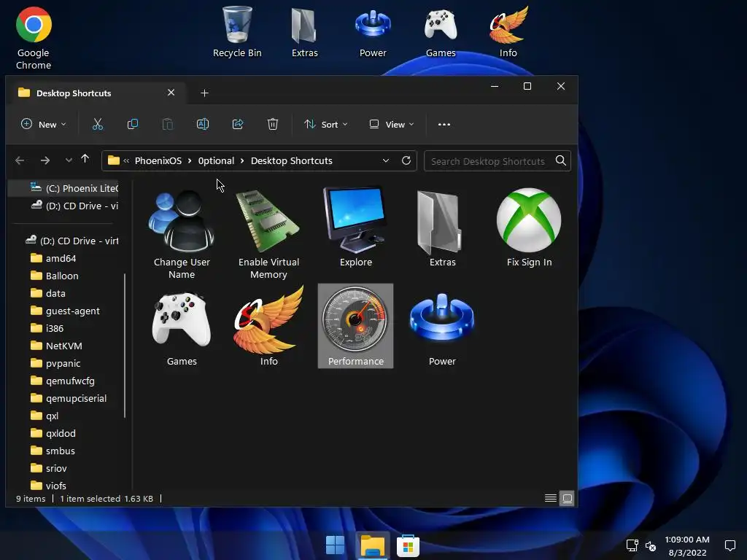The image size is (747, 560).
Task: Select the Games icon on the desktop
Action: (x=441, y=32)
